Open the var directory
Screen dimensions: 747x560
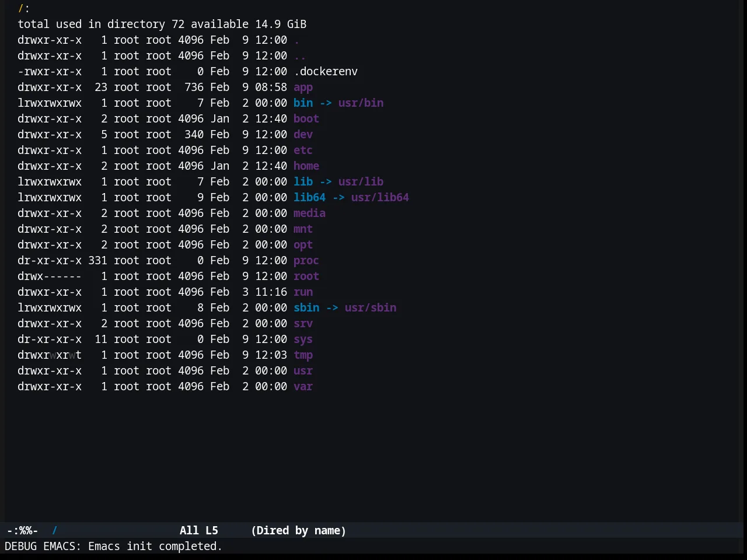(x=303, y=386)
